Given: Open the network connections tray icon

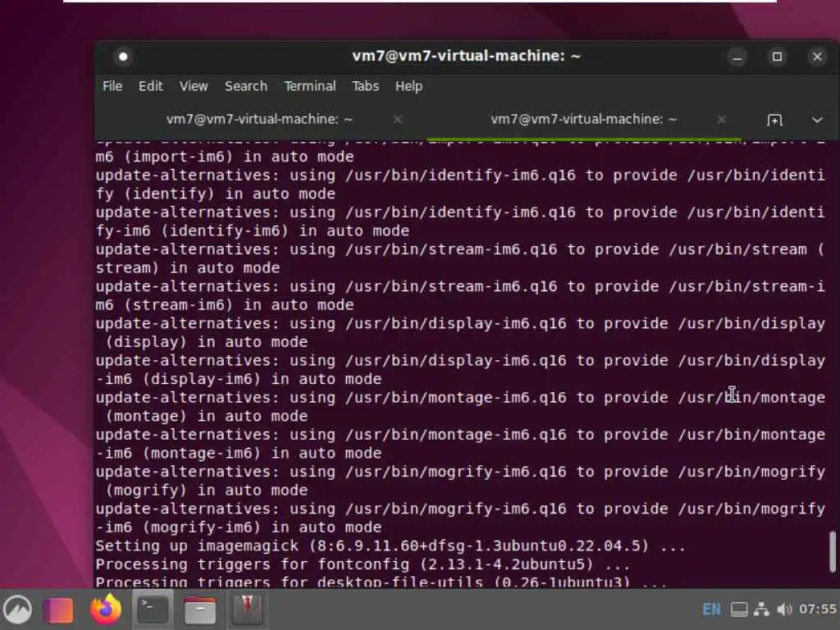Looking at the screenshot, I should pyautogui.click(x=761, y=609).
